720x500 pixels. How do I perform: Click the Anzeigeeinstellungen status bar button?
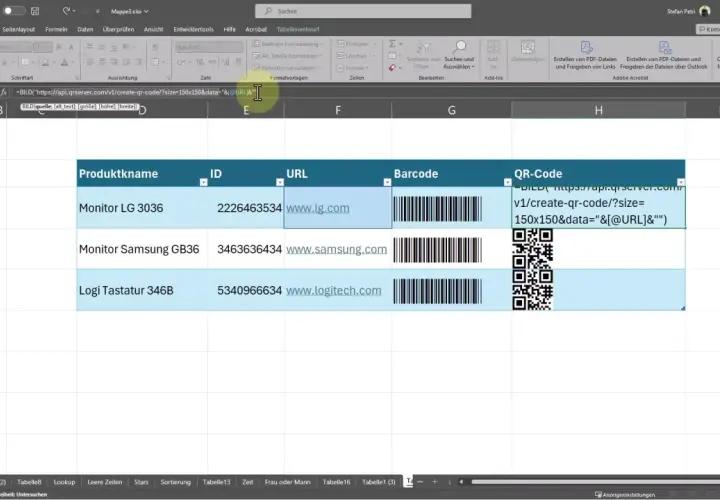624,495
